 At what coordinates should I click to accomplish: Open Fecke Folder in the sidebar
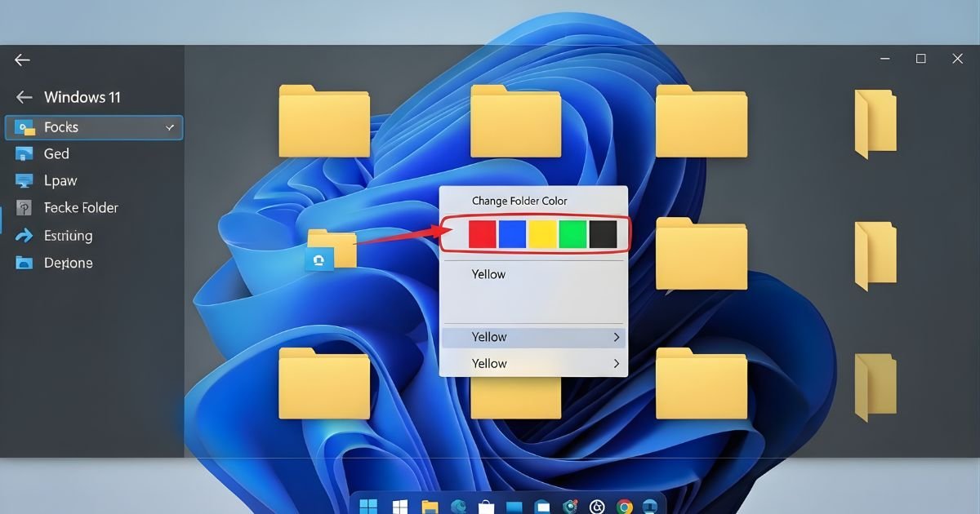pyautogui.click(x=81, y=208)
